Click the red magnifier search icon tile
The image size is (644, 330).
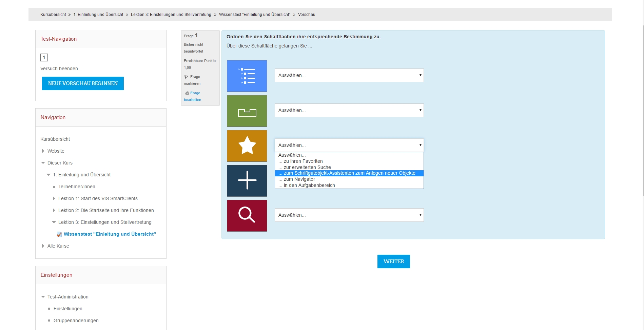[x=247, y=216]
